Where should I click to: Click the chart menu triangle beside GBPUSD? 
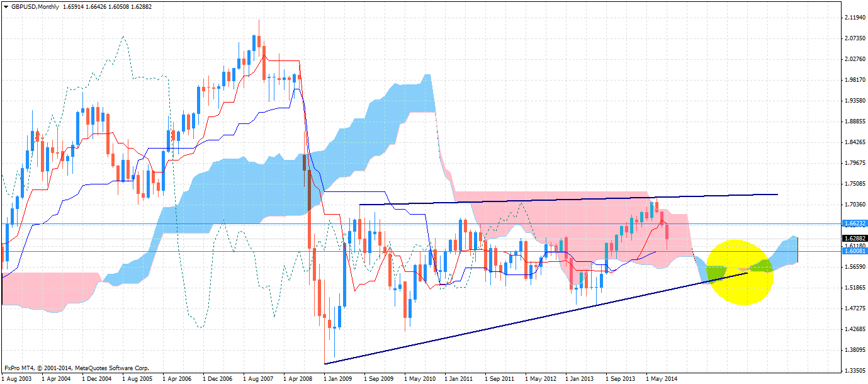coord(6,6)
